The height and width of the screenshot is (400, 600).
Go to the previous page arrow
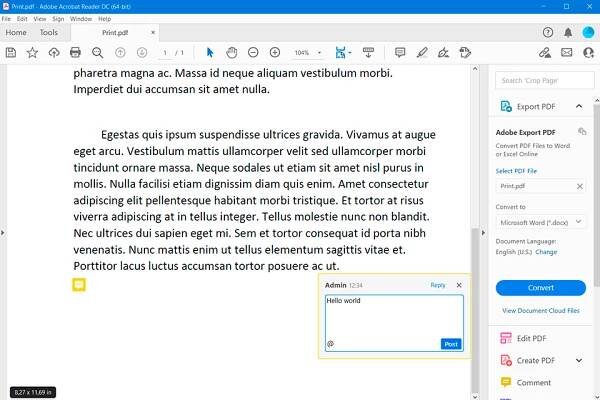(x=120, y=52)
